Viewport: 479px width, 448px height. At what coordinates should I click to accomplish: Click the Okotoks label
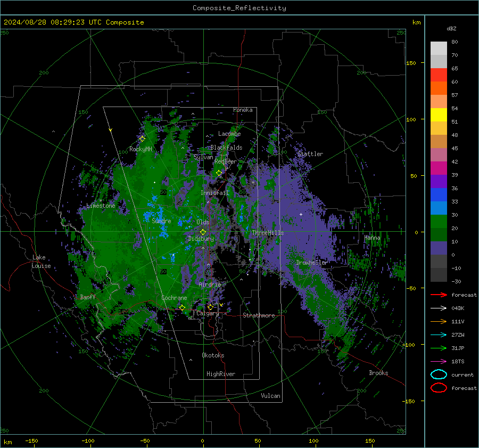click(213, 355)
